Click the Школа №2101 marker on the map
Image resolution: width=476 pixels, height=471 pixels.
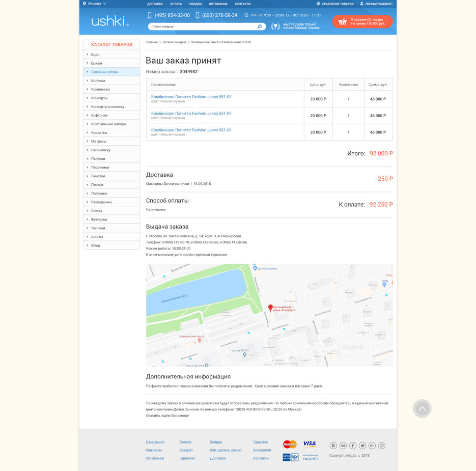point(244,354)
